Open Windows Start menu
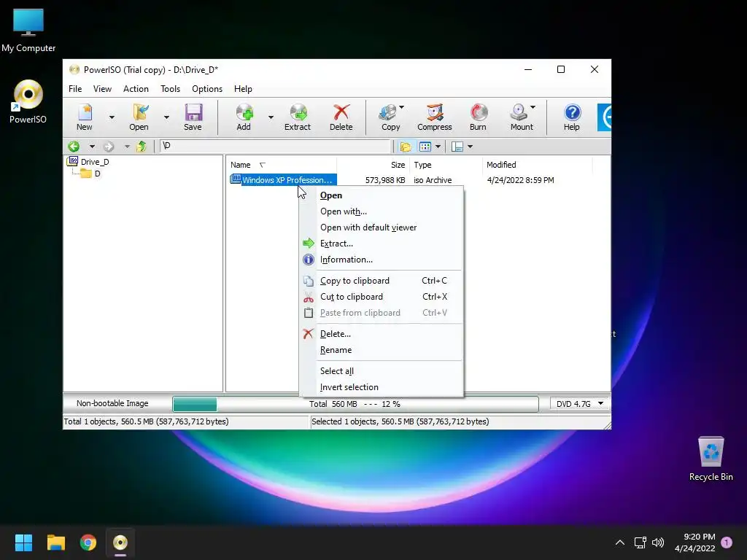This screenshot has height=560, width=747. 23,542
